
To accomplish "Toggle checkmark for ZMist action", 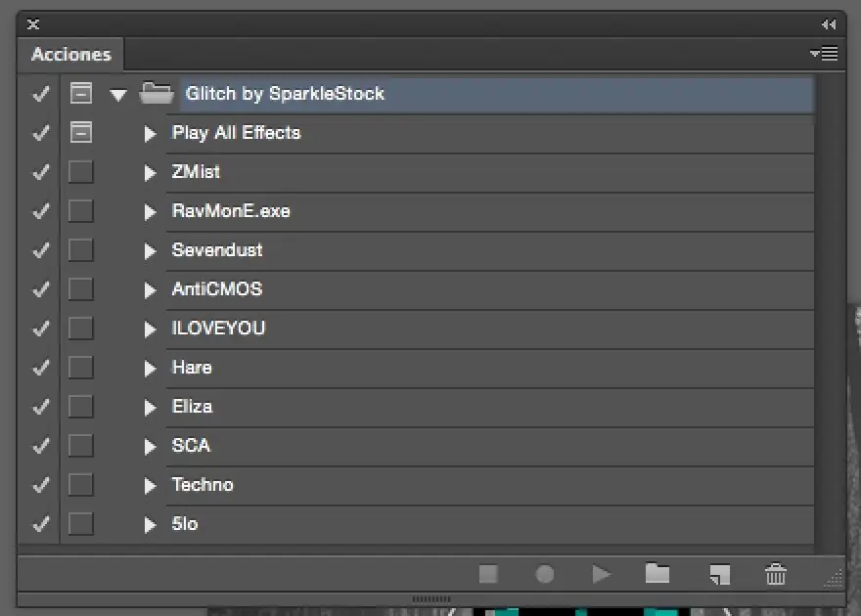I will (41, 172).
